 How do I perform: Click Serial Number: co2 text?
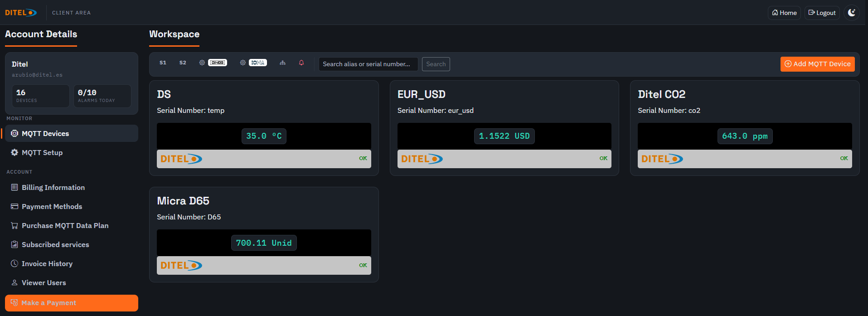point(669,110)
